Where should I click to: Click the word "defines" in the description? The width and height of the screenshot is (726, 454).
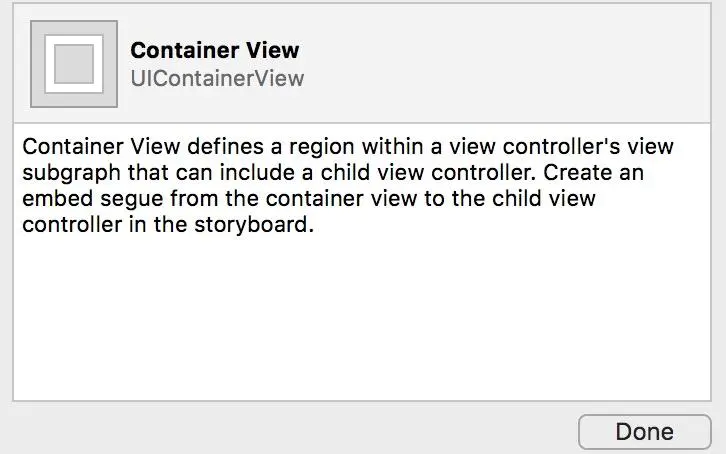(x=216, y=147)
